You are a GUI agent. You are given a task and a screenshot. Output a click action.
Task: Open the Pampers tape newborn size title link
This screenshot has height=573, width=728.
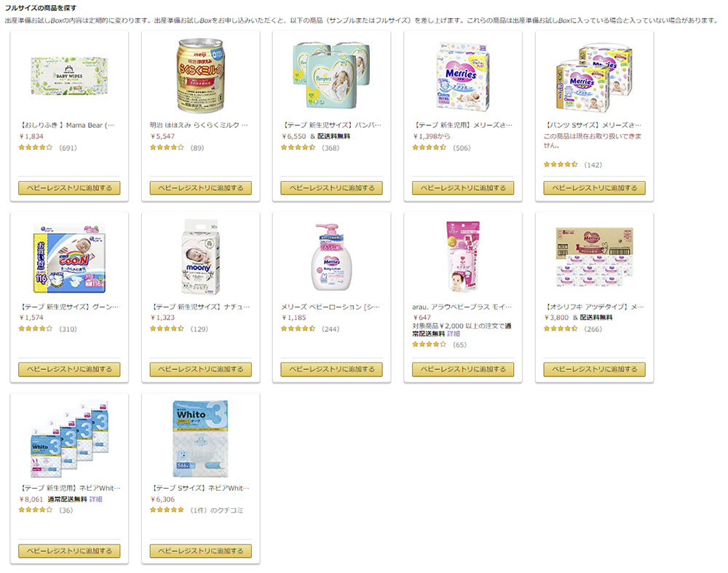331,125
